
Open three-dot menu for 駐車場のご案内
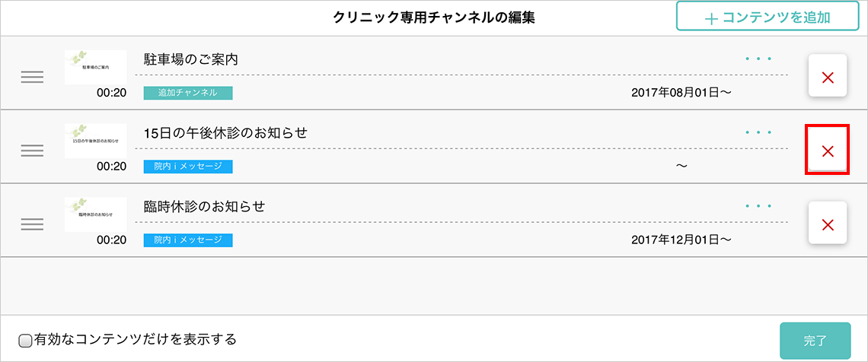pos(758,59)
